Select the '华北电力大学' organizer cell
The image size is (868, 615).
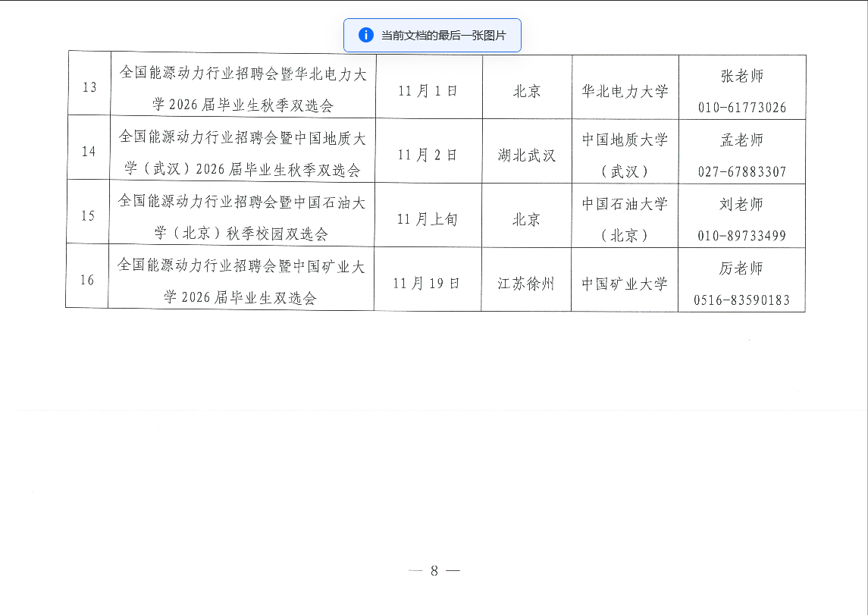(625, 91)
